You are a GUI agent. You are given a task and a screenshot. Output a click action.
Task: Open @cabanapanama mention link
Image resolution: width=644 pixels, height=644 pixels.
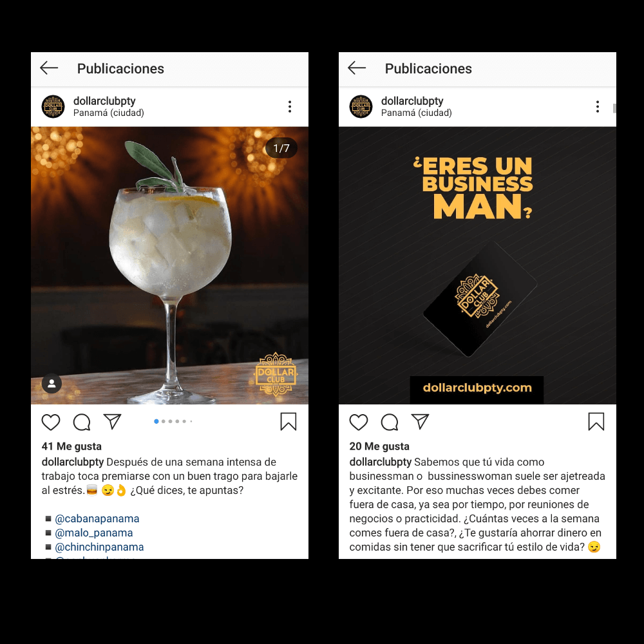(97, 518)
